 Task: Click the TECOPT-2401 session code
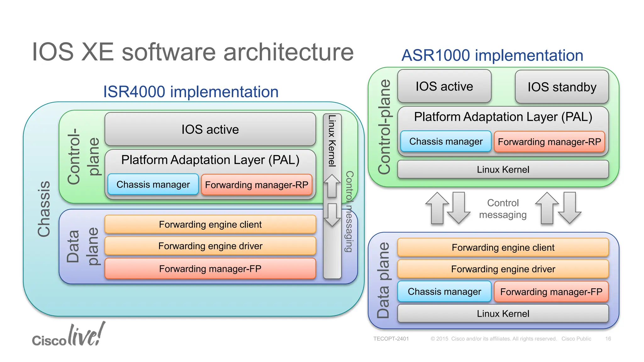click(391, 339)
